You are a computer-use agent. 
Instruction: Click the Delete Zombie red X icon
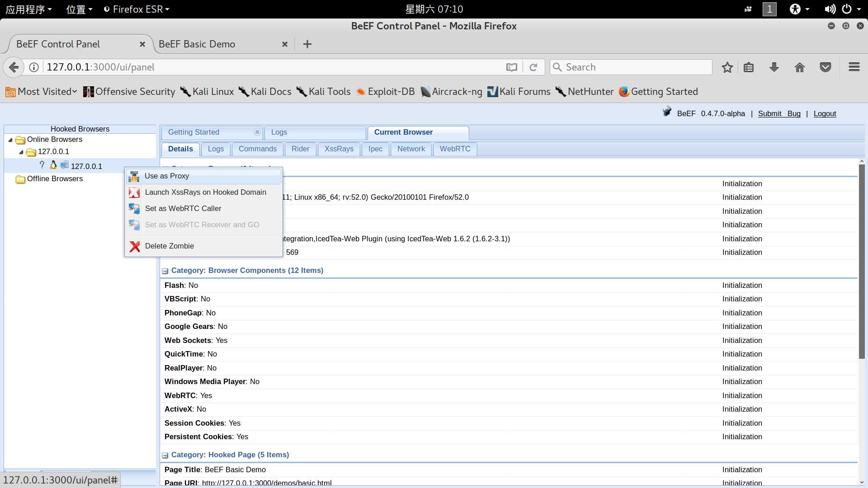134,246
